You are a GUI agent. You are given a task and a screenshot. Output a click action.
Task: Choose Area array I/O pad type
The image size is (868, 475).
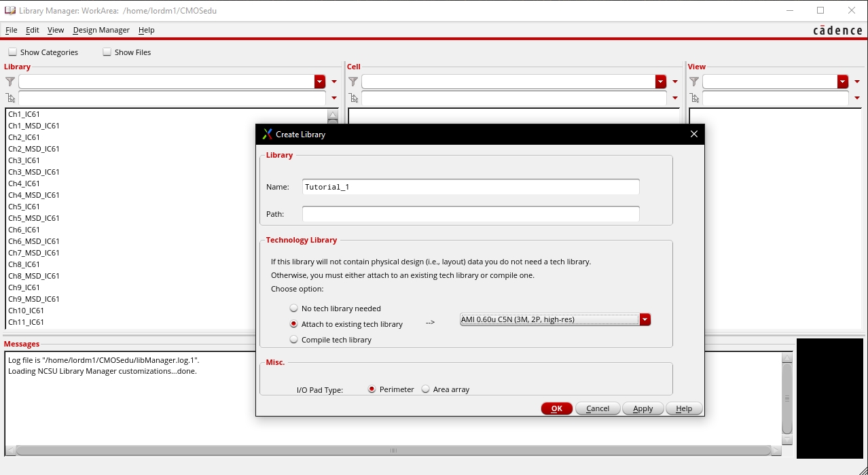pyautogui.click(x=426, y=389)
